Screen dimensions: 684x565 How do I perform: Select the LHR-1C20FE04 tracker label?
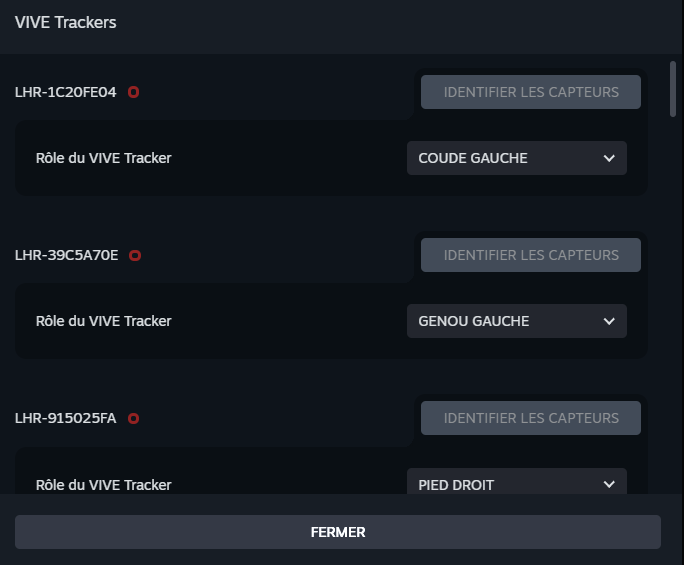pyautogui.click(x=66, y=92)
